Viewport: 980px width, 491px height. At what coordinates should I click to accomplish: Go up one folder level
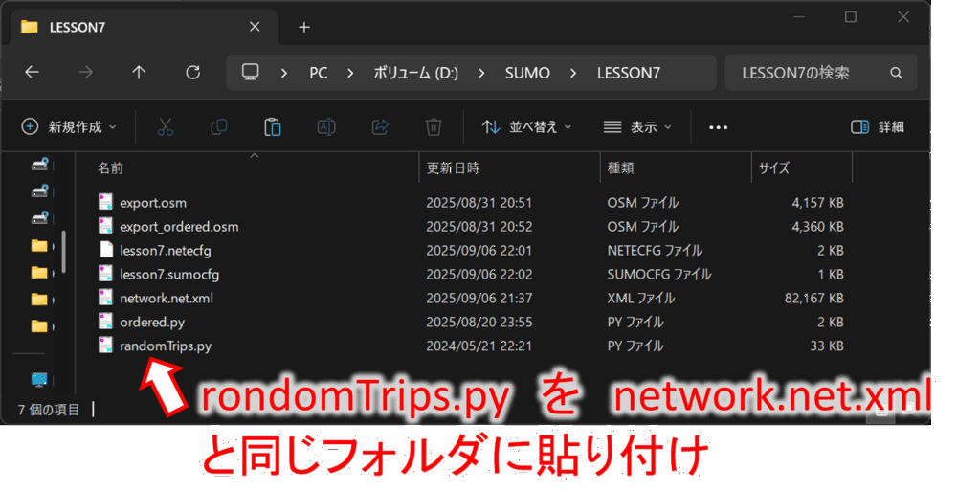click(139, 73)
